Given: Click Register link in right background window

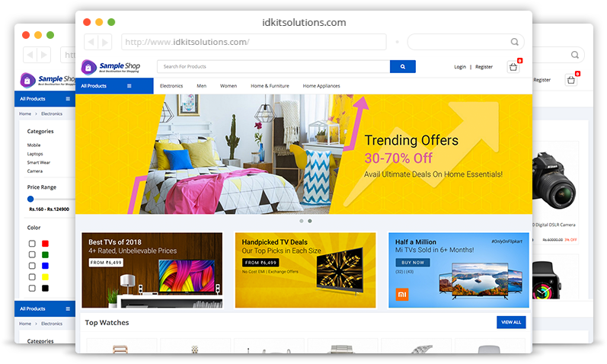Looking at the screenshot, I should tap(542, 80).
